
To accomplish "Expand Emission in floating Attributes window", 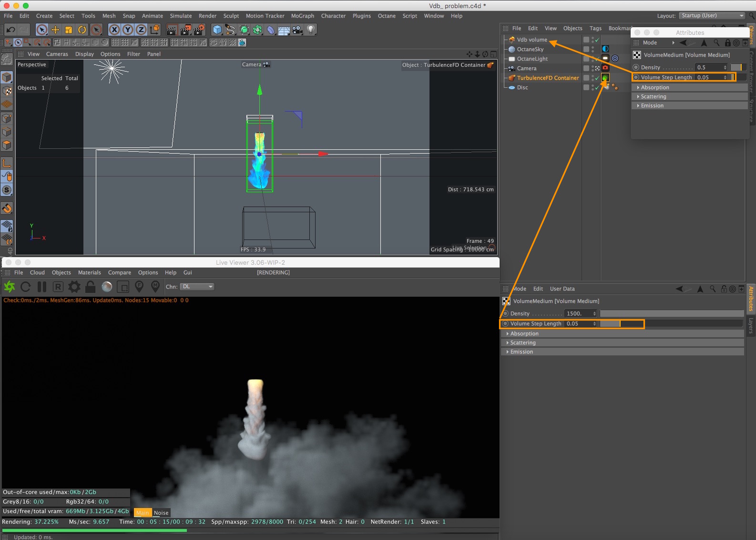I will [x=690, y=105].
